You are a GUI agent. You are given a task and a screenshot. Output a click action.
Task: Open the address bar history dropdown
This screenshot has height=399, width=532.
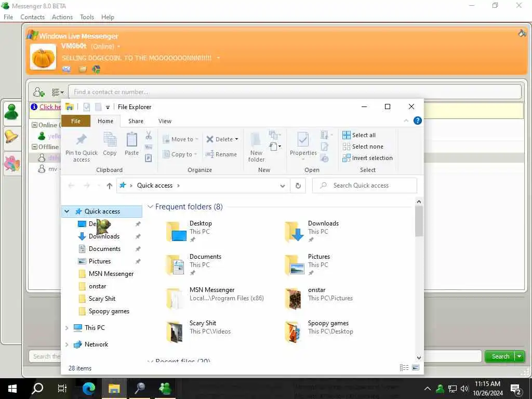[x=282, y=185]
